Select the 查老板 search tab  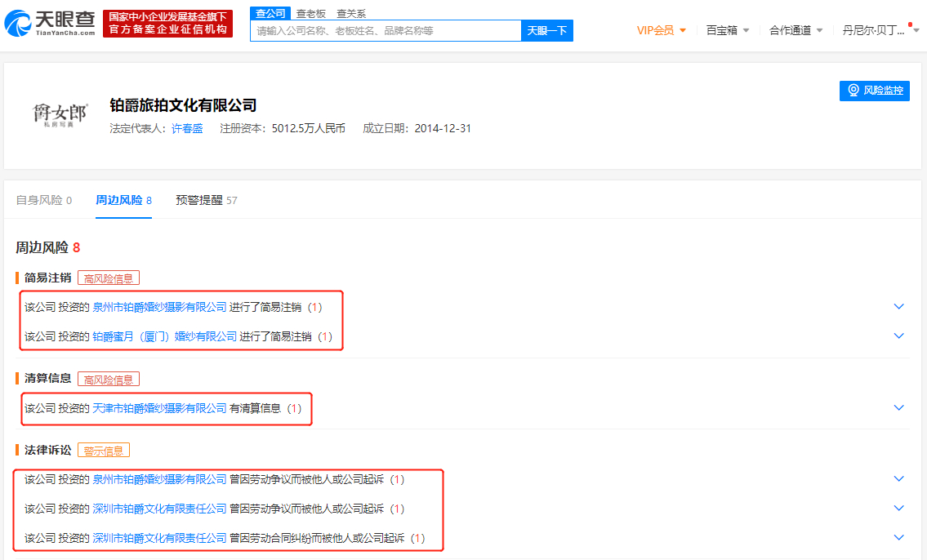pyautogui.click(x=311, y=14)
